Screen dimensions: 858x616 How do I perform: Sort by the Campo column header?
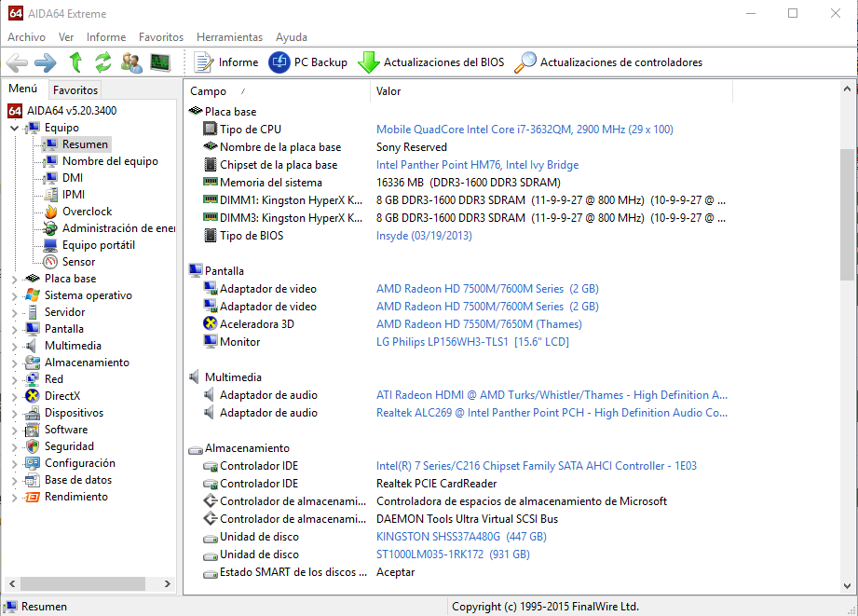(x=209, y=91)
